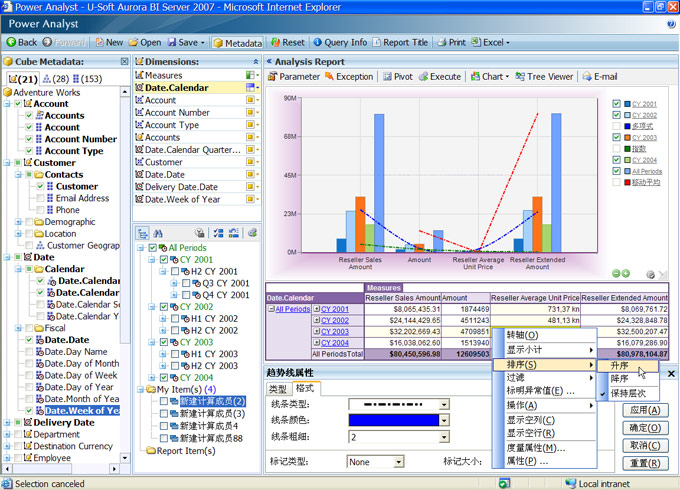Click the orange CY 2003 legend swatch
The width and height of the screenshot is (680, 490).
point(627,137)
